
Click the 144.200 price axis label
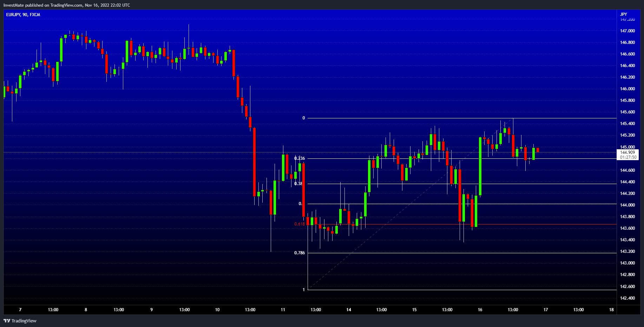[x=627, y=194]
